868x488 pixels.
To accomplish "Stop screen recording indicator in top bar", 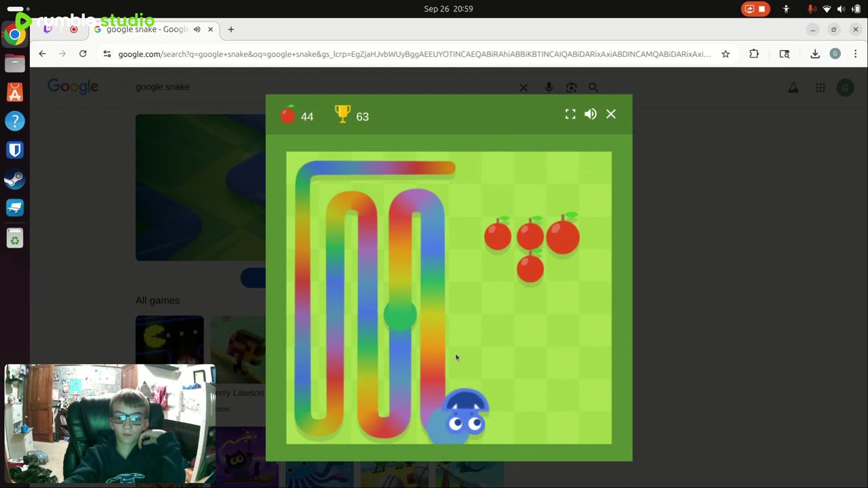I will point(755,9).
